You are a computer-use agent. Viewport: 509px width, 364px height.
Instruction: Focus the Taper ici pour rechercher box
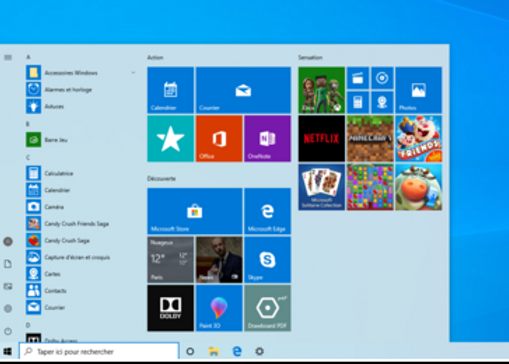[x=99, y=351]
